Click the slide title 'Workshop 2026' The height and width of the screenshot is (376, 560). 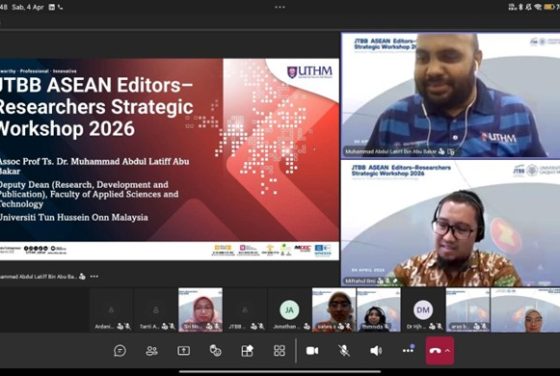click(68, 129)
